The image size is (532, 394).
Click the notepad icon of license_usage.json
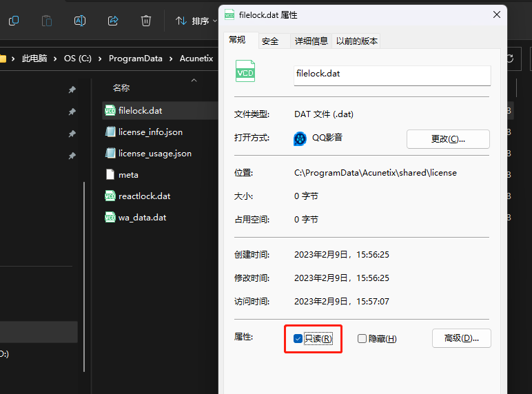[x=110, y=153]
